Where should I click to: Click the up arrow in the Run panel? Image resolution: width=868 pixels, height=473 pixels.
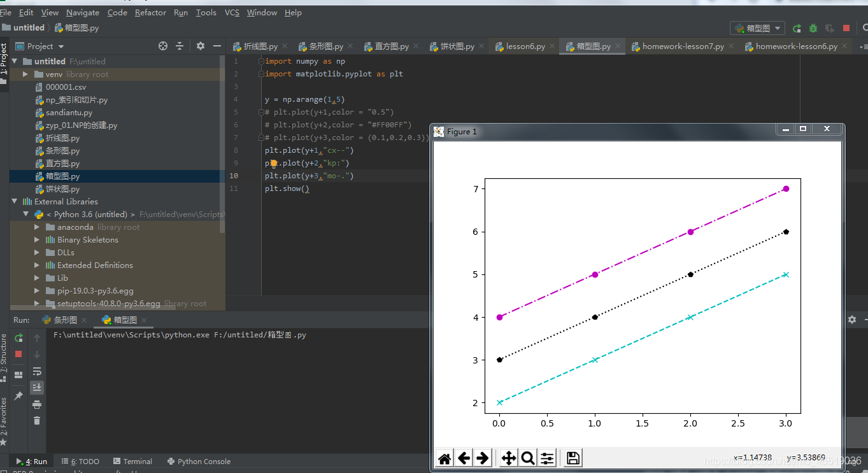(x=37, y=338)
